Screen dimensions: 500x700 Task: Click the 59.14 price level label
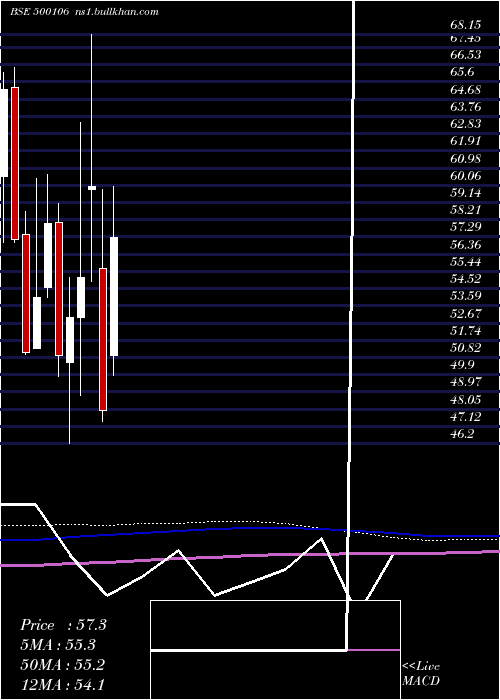click(466, 193)
